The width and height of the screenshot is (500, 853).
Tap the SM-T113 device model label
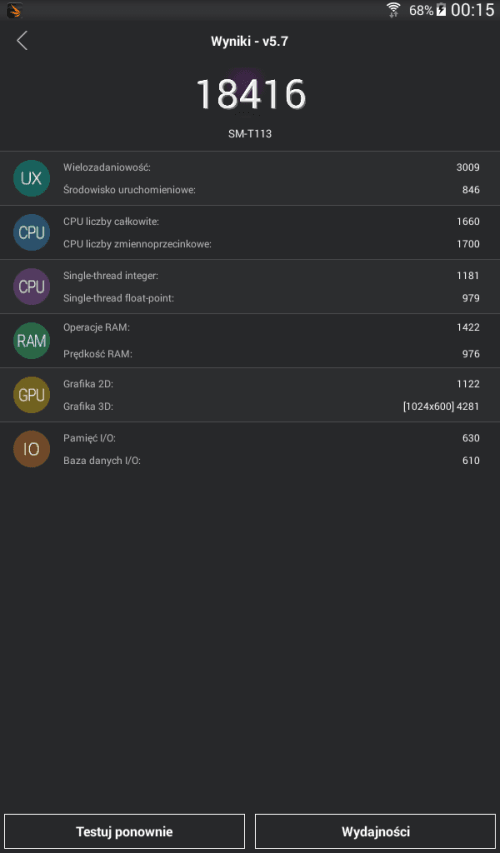[x=250, y=133]
